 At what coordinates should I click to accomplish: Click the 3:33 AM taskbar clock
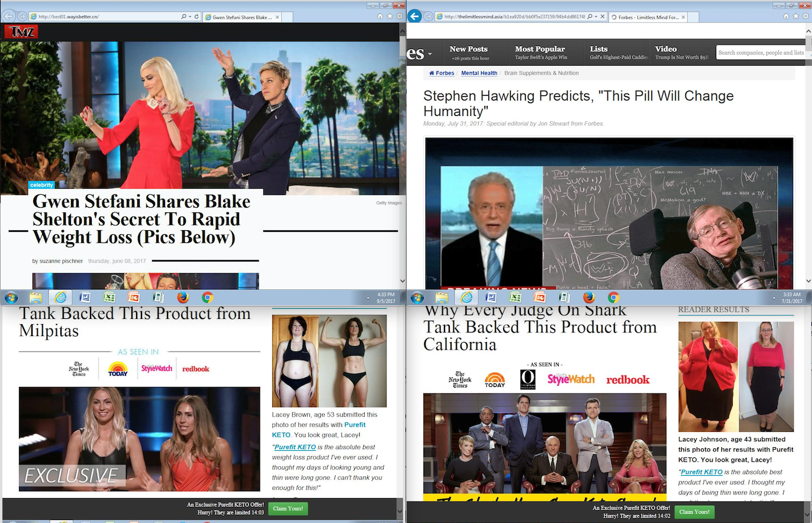[792, 298]
